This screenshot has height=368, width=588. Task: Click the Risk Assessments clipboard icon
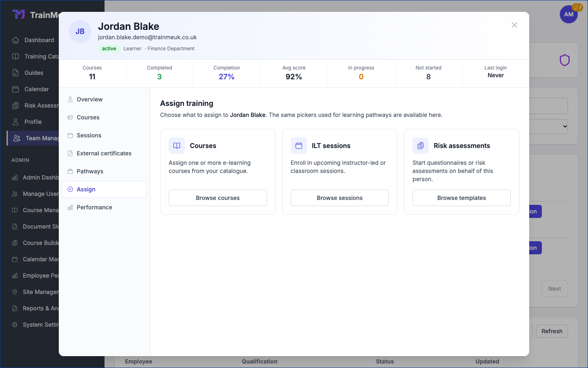coord(16,105)
